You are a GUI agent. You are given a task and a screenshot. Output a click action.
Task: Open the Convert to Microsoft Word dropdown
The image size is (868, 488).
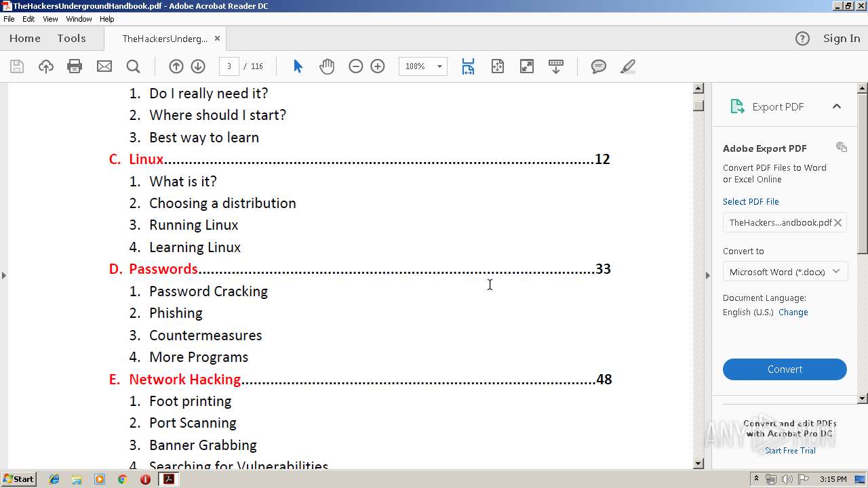785,272
